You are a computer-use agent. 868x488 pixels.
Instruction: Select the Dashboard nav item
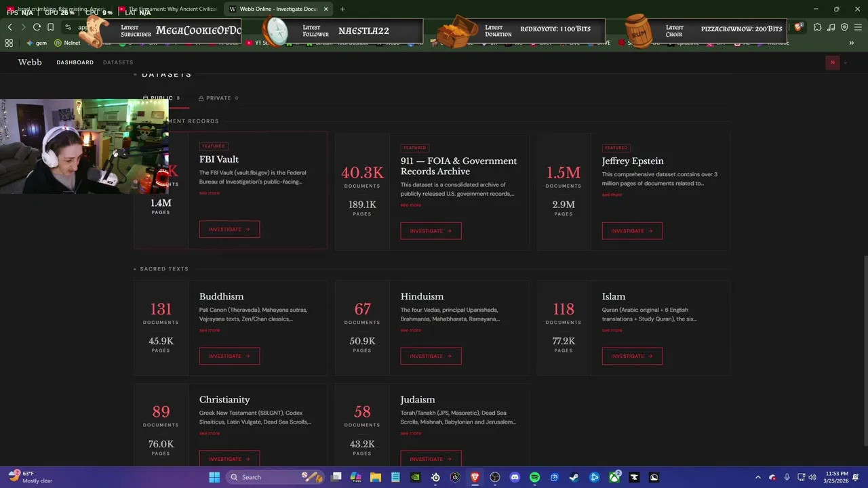coord(75,62)
